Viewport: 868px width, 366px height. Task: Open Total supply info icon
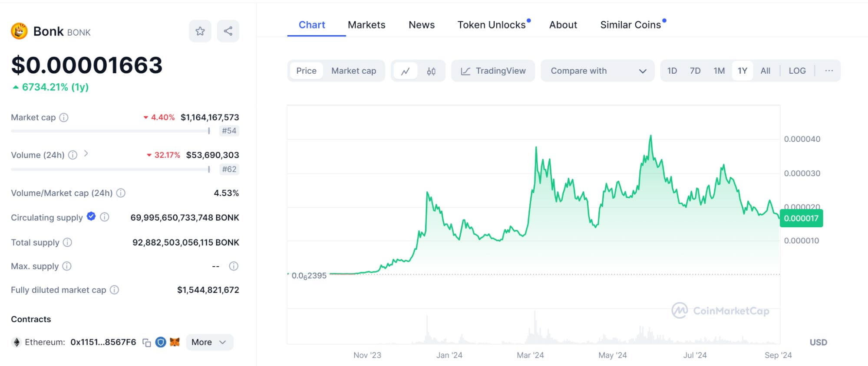67,242
